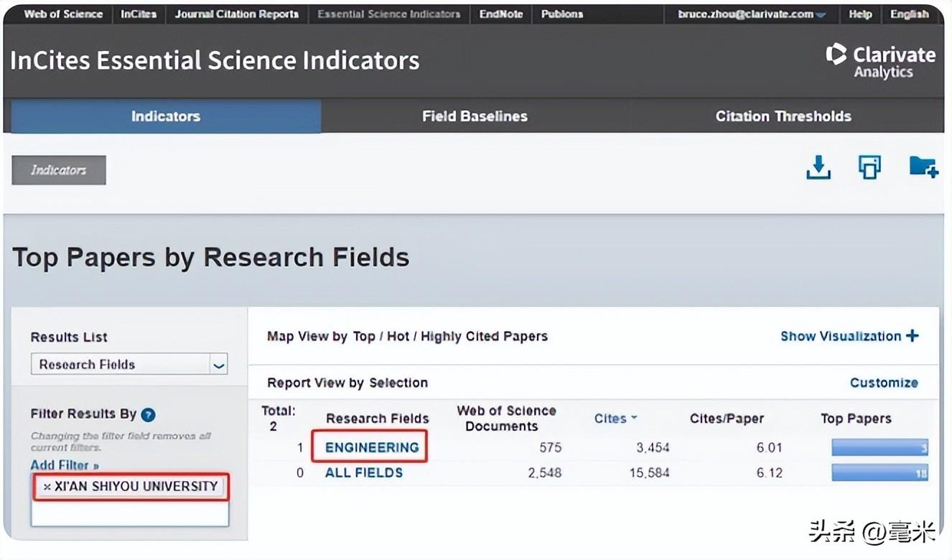Click the plus icon next to Show Visualization

click(913, 335)
